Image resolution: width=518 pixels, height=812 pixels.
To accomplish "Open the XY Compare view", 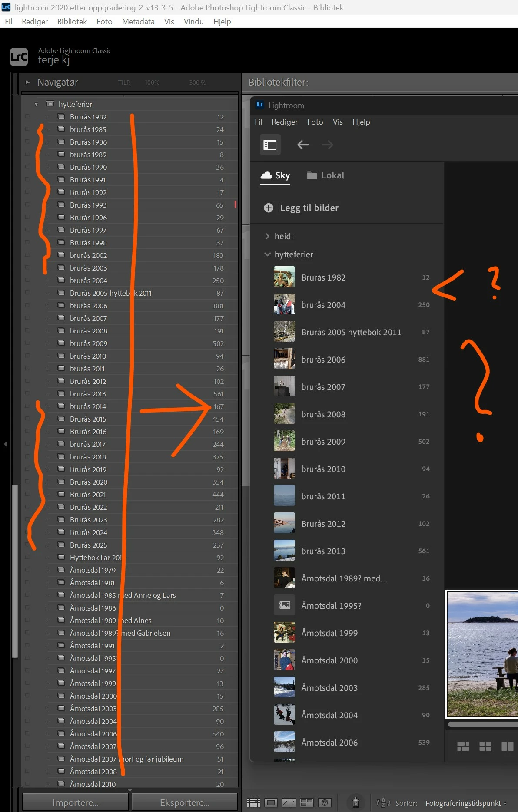I will pos(289,802).
